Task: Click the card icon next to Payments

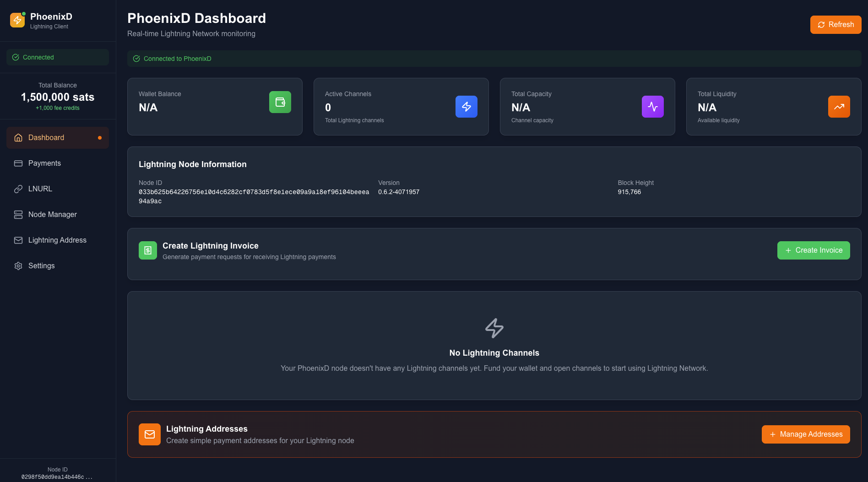Action: (x=18, y=163)
